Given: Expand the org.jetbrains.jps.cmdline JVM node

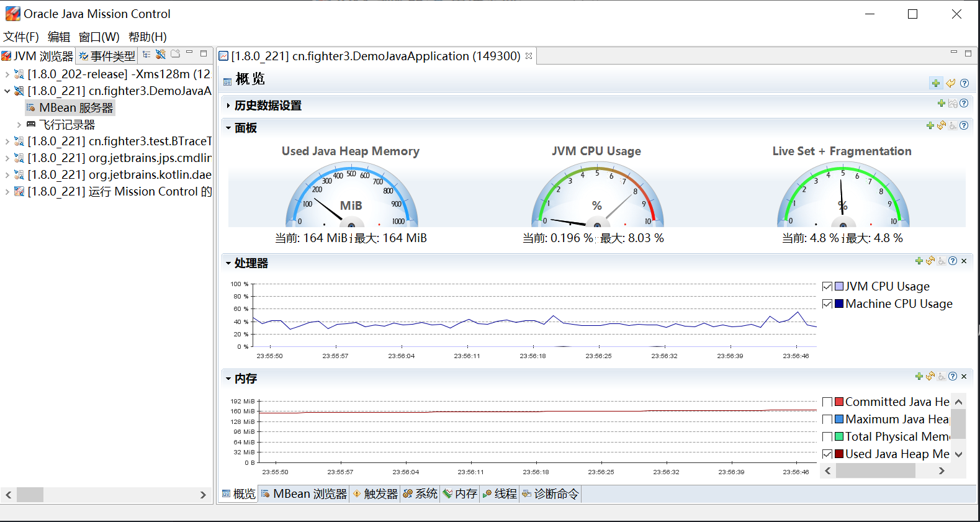Looking at the screenshot, I should [x=7, y=158].
